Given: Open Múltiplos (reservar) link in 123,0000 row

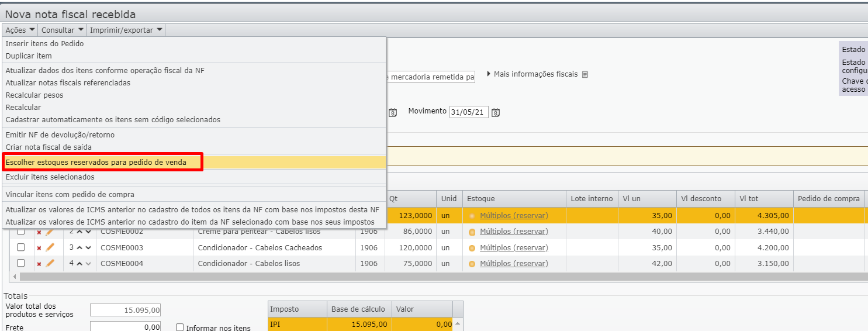Looking at the screenshot, I should 514,216.
